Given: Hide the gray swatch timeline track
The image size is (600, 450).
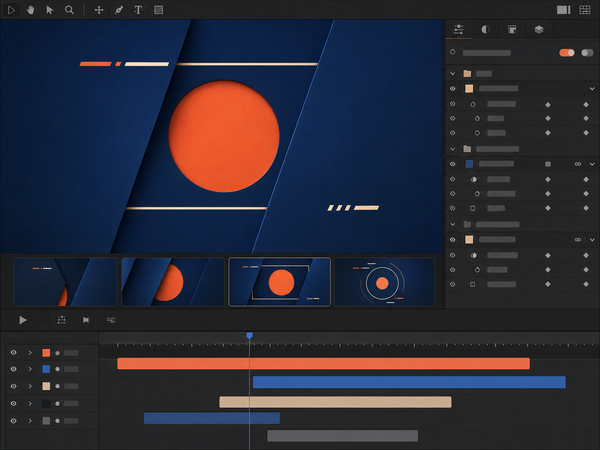Looking at the screenshot, I should coord(13,421).
